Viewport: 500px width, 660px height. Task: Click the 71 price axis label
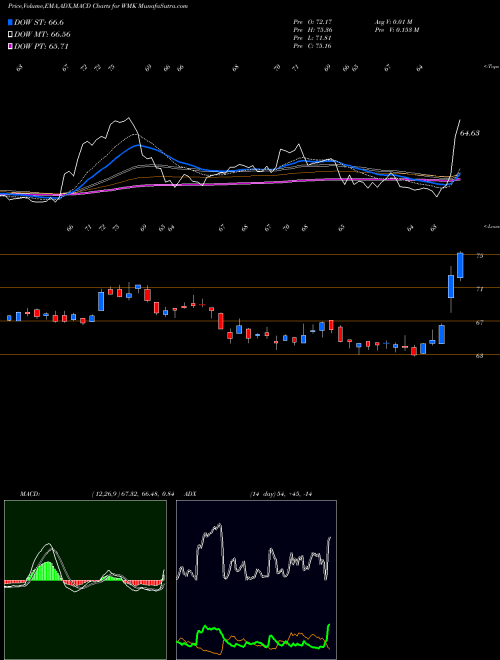click(479, 289)
